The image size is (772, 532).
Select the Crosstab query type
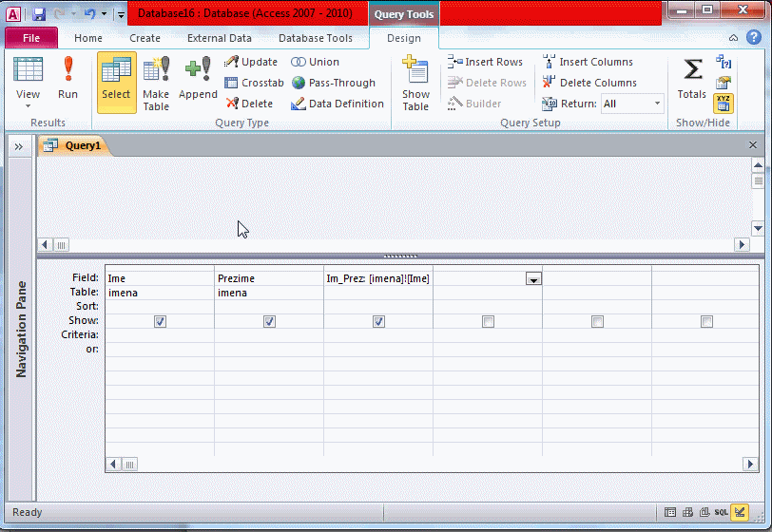255,83
